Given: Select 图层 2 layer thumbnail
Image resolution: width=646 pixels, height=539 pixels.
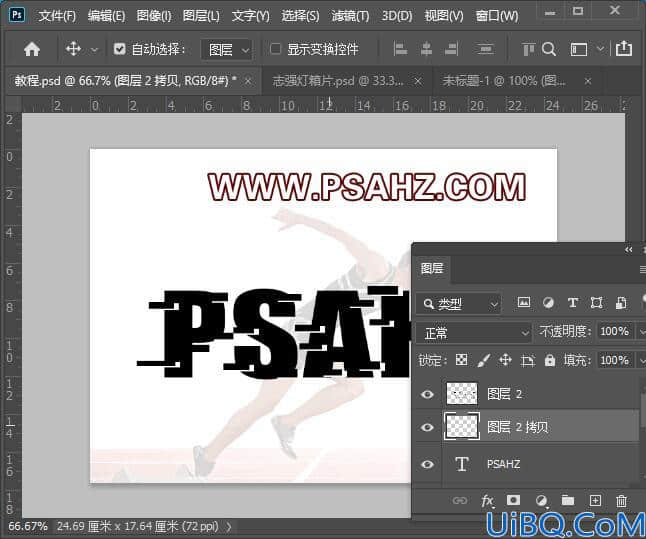Looking at the screenshot, I should click(x=462, y=394).
